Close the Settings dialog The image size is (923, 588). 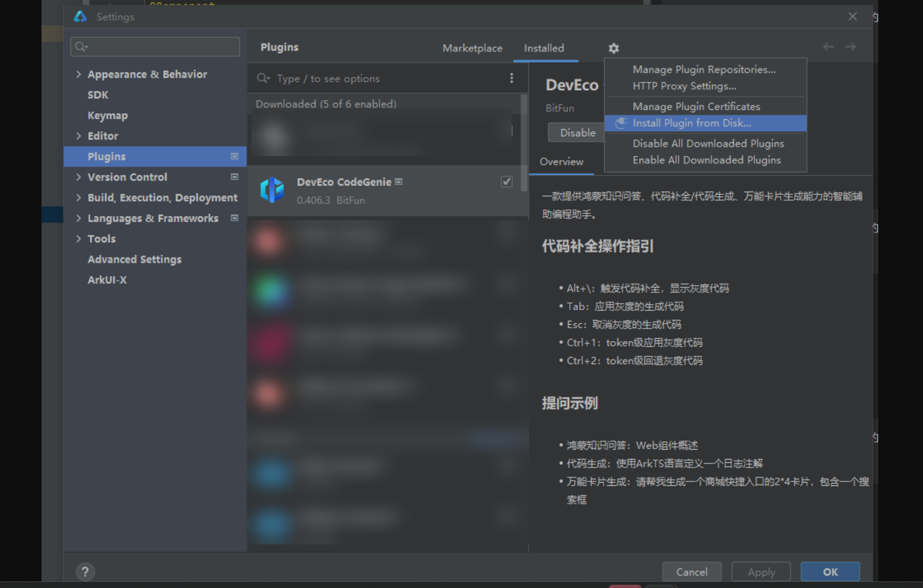(853, 16)
